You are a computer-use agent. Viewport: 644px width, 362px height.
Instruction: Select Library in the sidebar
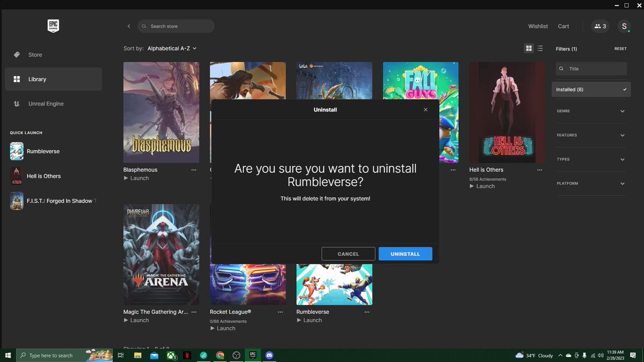click(x=54, y=79)
